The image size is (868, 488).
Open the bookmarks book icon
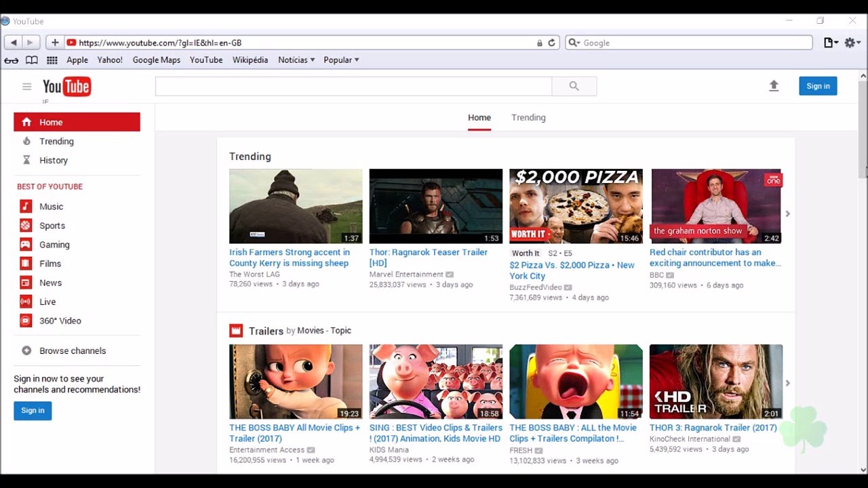click(32, 60)
